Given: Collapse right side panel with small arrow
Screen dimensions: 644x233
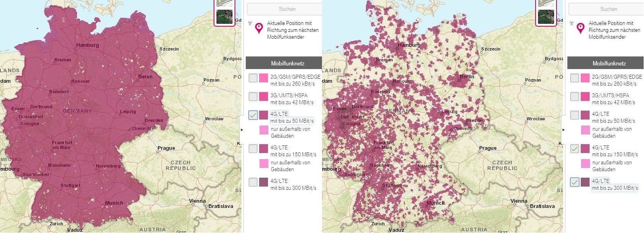Looking at the screenshot, I should [563, 130].
